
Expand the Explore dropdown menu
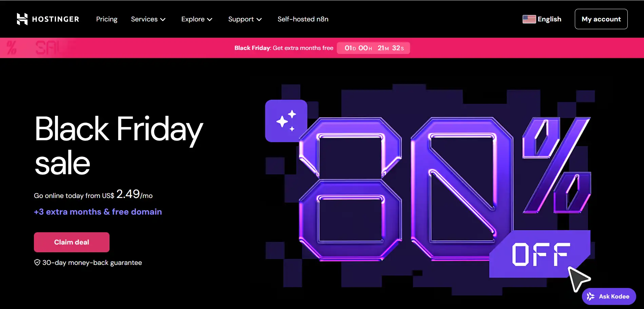197,19
